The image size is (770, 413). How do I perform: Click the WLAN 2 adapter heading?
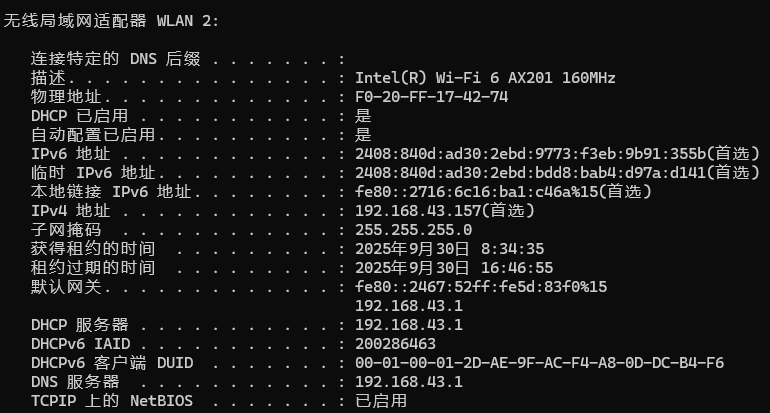113,20
